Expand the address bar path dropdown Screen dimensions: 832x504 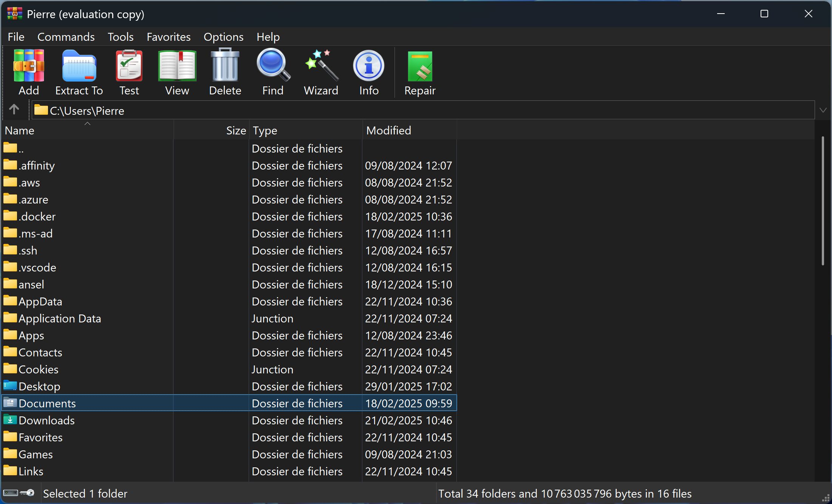823,110
